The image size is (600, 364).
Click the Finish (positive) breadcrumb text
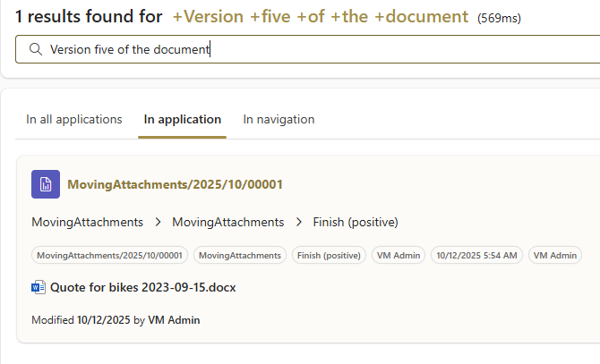coord(356,222)
